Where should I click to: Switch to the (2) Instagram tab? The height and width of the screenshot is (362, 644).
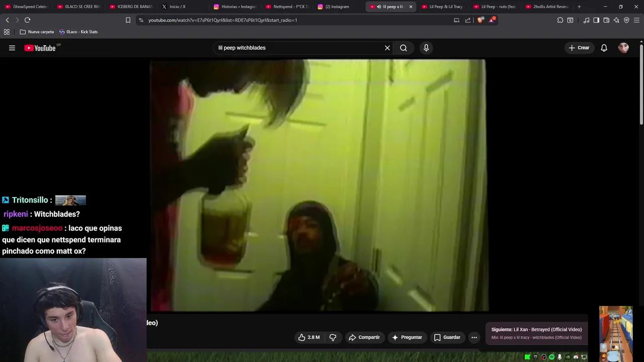[340, 7]
